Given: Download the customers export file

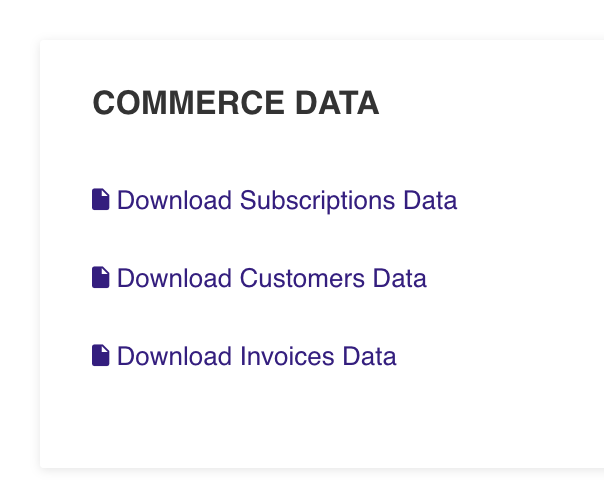Looking at the screenshot, I should (x=259, y=278).
